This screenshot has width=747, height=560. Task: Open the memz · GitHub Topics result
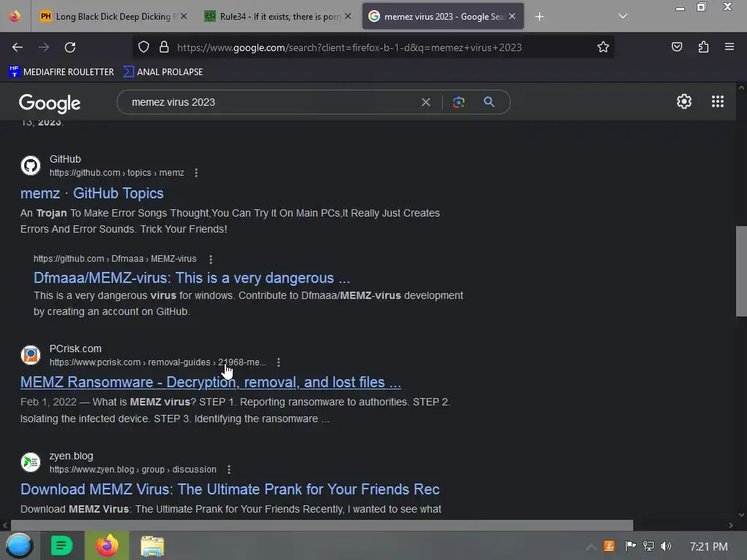[92, 193]
